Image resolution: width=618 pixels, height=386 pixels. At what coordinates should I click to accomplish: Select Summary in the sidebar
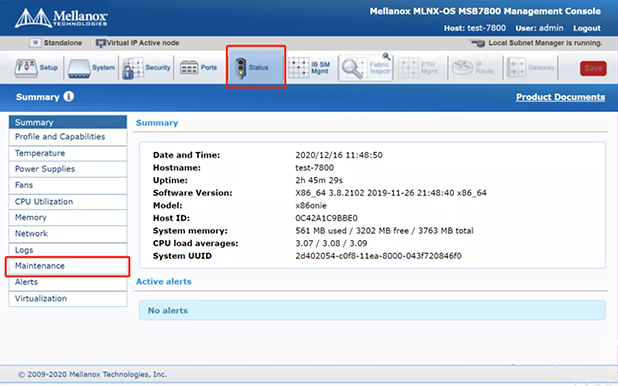(x=68, y=122)
